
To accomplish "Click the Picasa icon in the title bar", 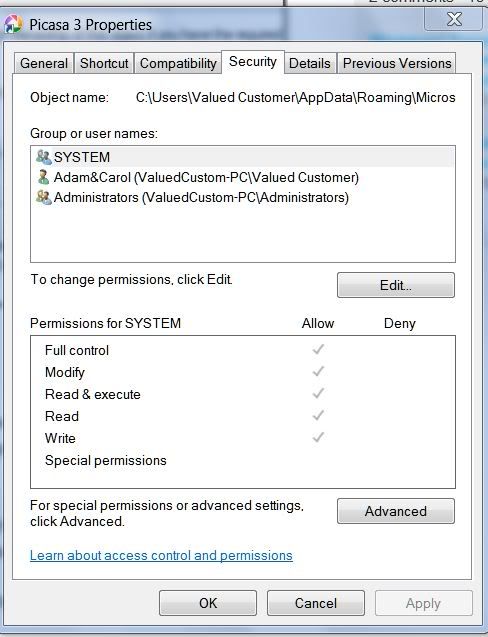I will click(x=13, y=24).
